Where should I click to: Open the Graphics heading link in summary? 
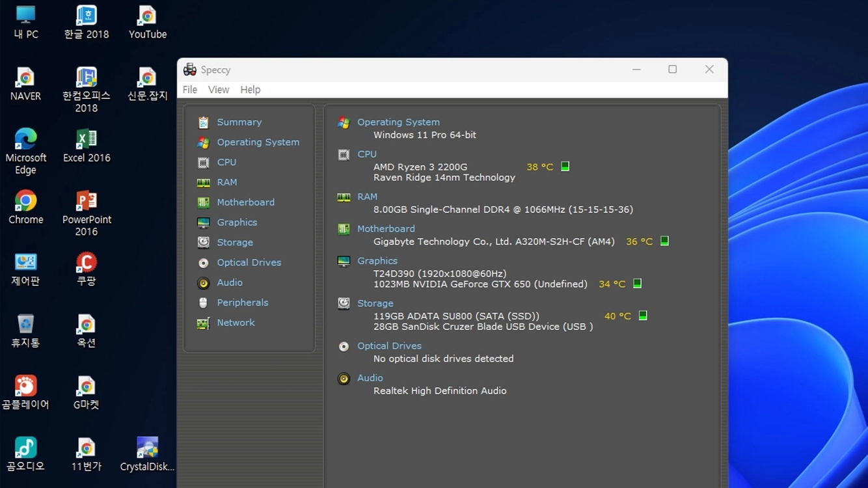click(x=377, y=261)
